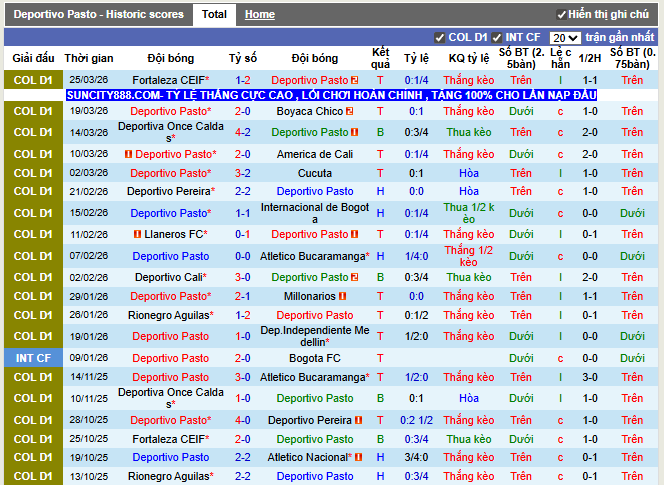Switch to the Total tab
Screen dimensions: 664x485
(214, 14)
